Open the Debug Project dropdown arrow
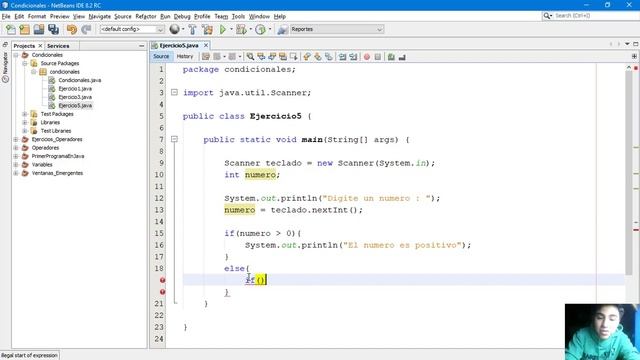Screen dimensions: 640x360 click(250, 29)
